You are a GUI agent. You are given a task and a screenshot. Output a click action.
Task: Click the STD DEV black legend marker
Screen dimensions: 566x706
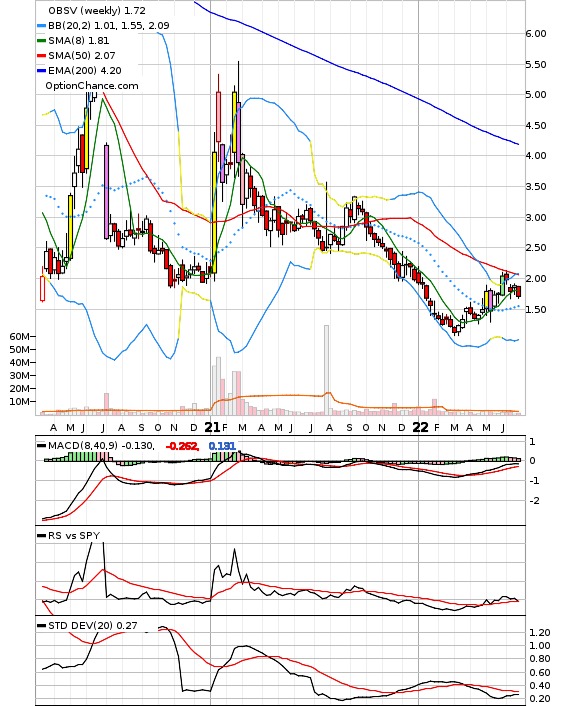41,626
